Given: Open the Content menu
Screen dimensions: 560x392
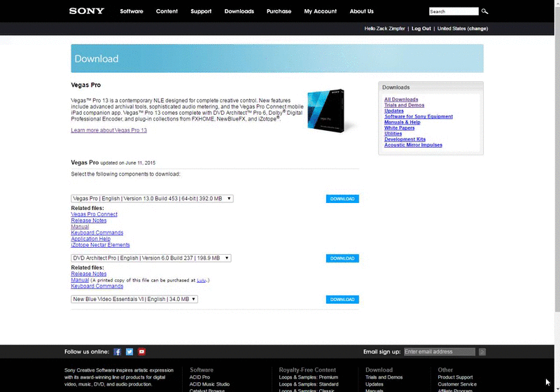Looking at the screenshot, I should pos(167,11).
